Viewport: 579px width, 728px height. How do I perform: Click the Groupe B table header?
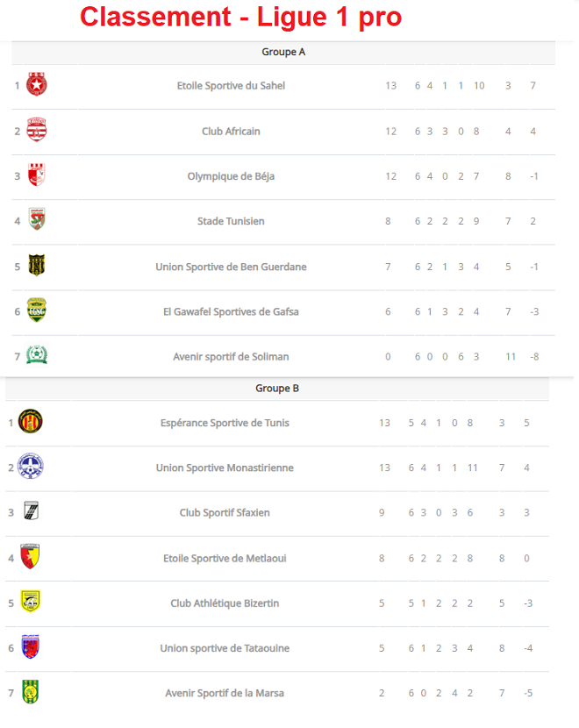pyautogui.click(x=277, y=389)
